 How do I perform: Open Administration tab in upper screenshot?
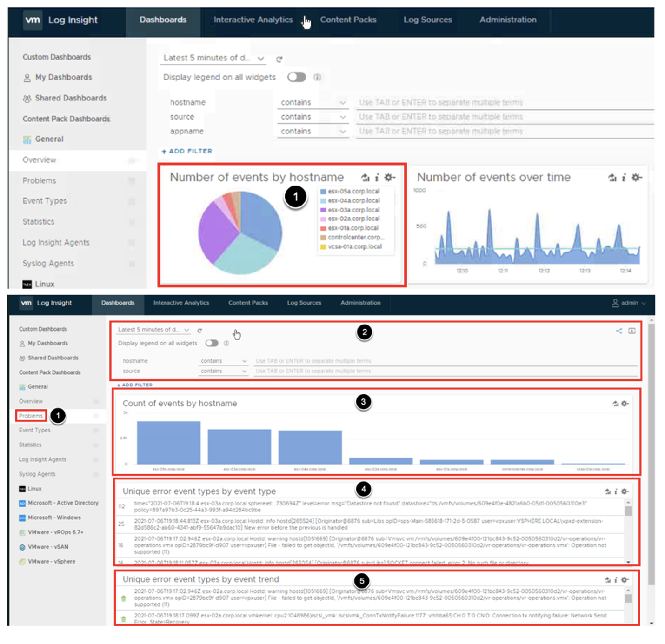(x=508, y=20)
